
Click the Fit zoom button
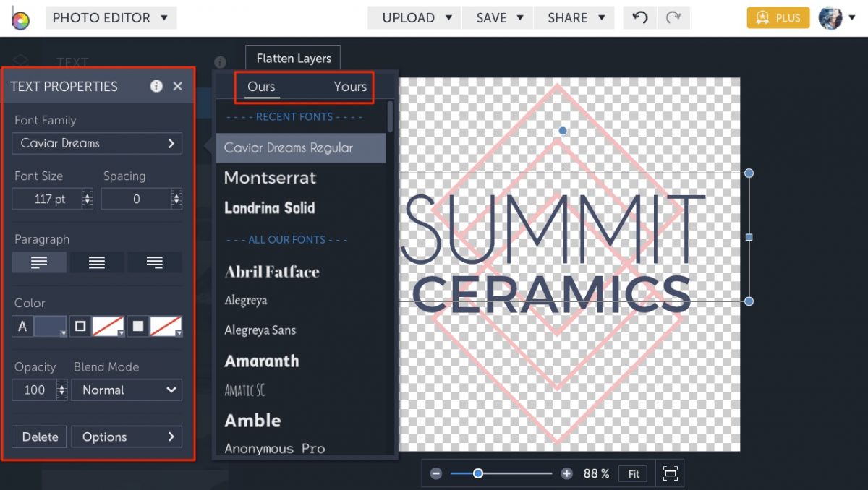pos(634,474)
